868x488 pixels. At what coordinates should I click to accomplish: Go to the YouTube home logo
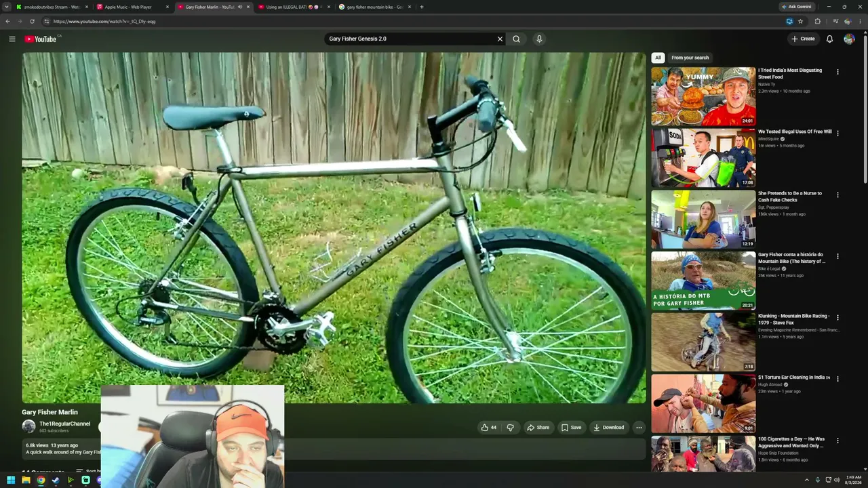coord(41,39)
